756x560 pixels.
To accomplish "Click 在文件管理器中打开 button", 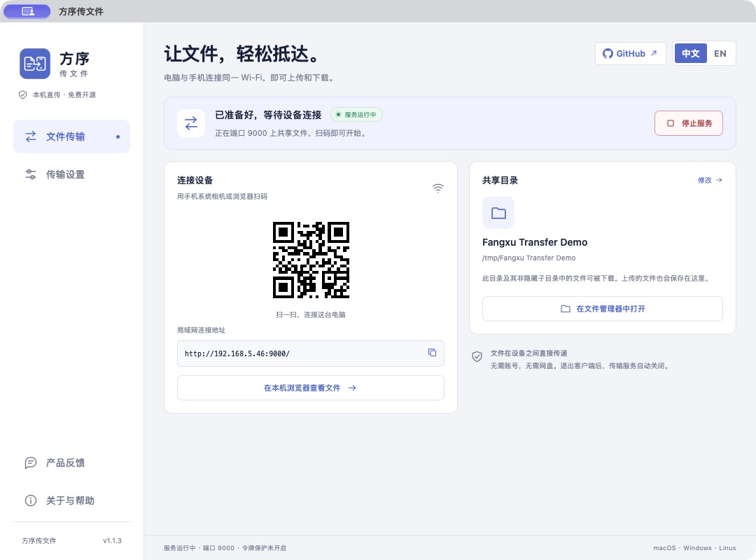I will point(602,309).
